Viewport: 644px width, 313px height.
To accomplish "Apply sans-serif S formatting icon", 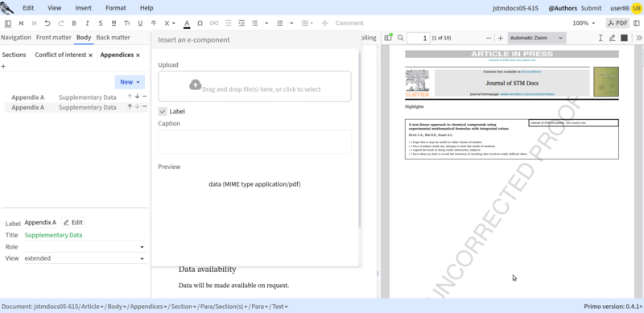I will [100, 23].
